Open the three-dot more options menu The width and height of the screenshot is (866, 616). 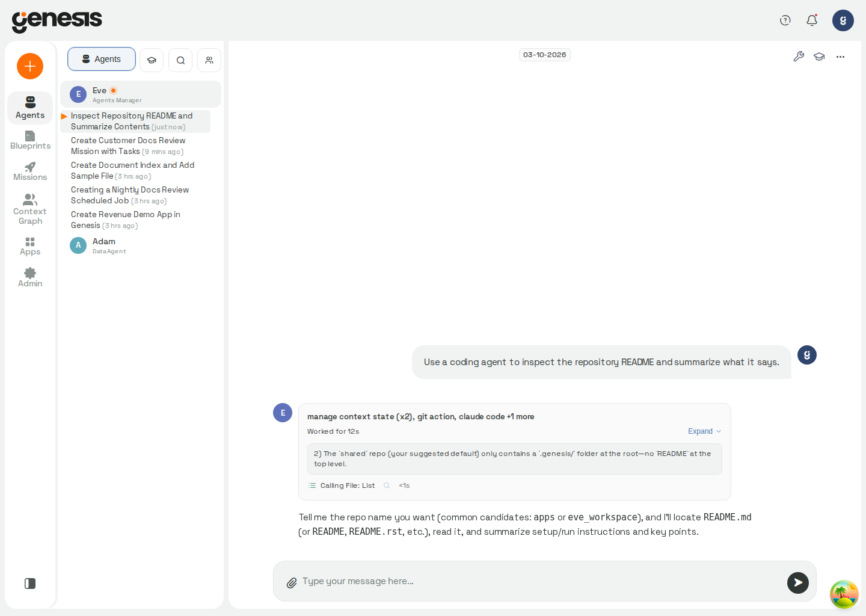(841, 57)
